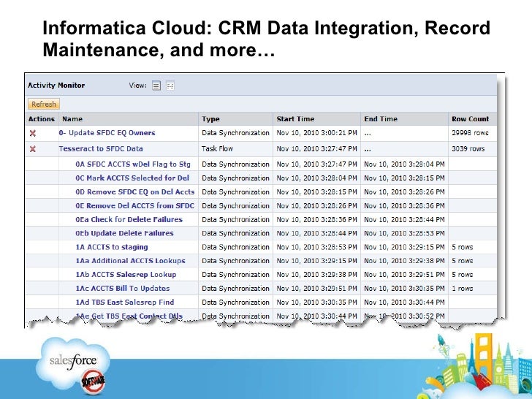Click the Refresh button
Viewport: 532px width, 399px height.
coord(44,104)
